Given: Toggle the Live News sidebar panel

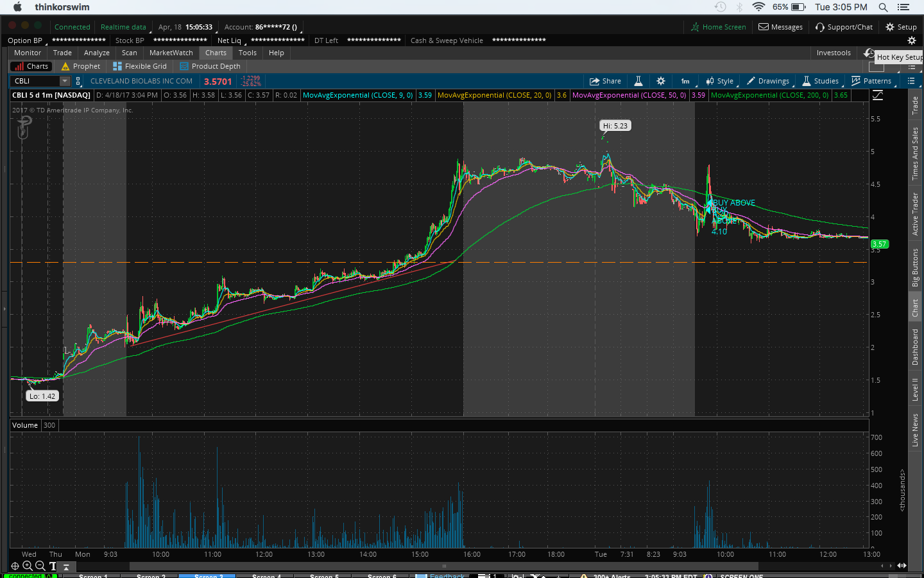Looking at the screenshot, I should click(915, 430).
